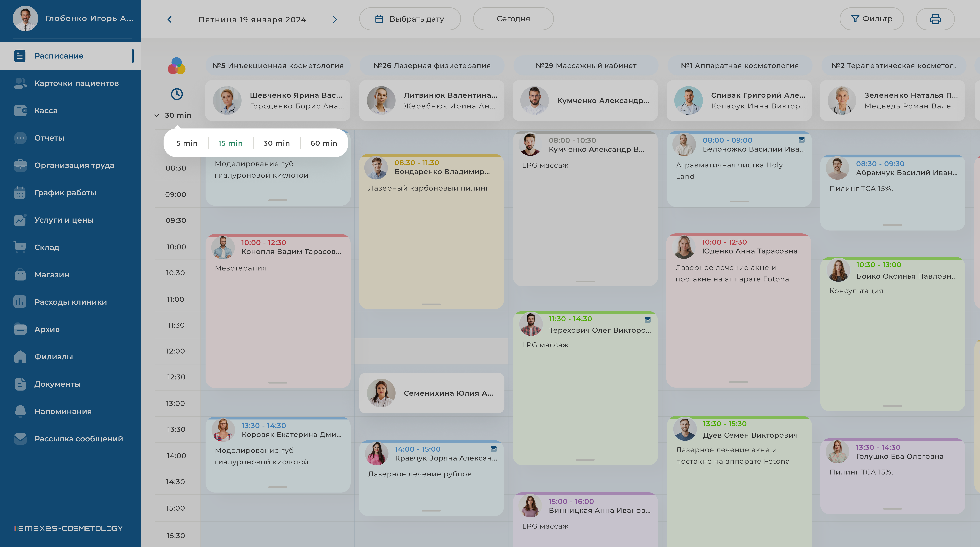Open Литвинюк Валентина doctor card
The width and height of the screenshot is (980, 547).
point(432,100)
